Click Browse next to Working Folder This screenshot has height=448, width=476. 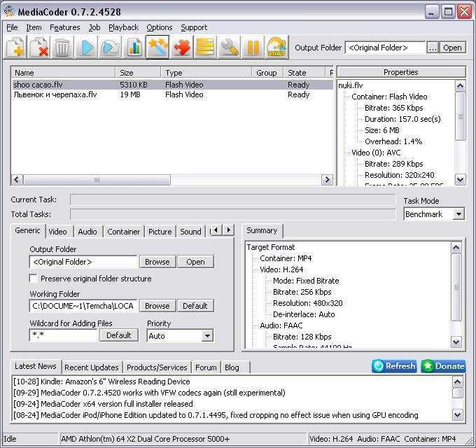[157, 306]
